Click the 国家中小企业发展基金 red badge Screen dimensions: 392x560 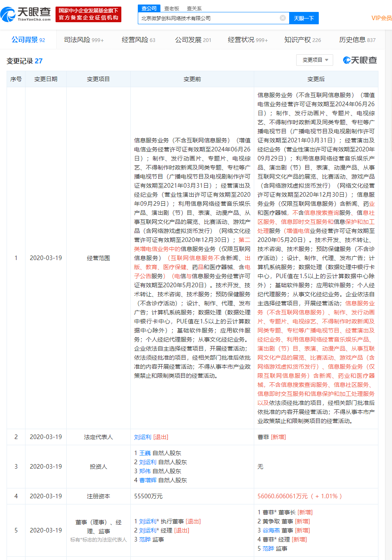pyautogui.click(x=81, y=14)
